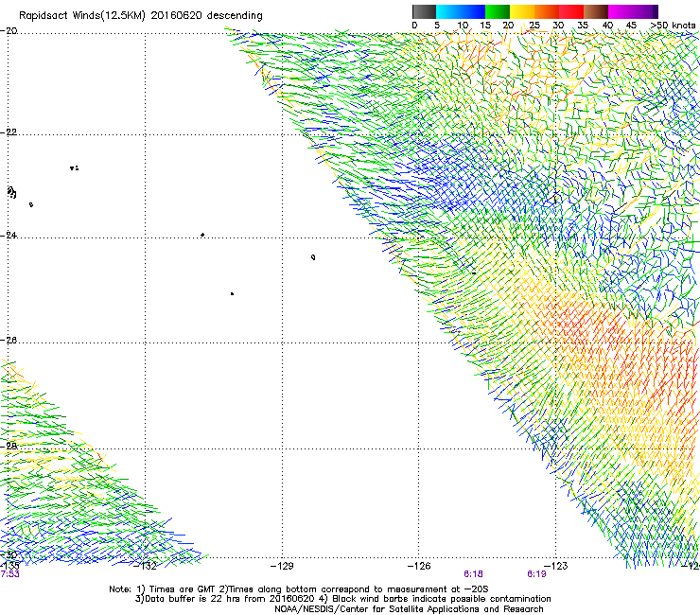Click the purple '6:18' swath time label
This screenshot has width=700, height=615.
473,574
